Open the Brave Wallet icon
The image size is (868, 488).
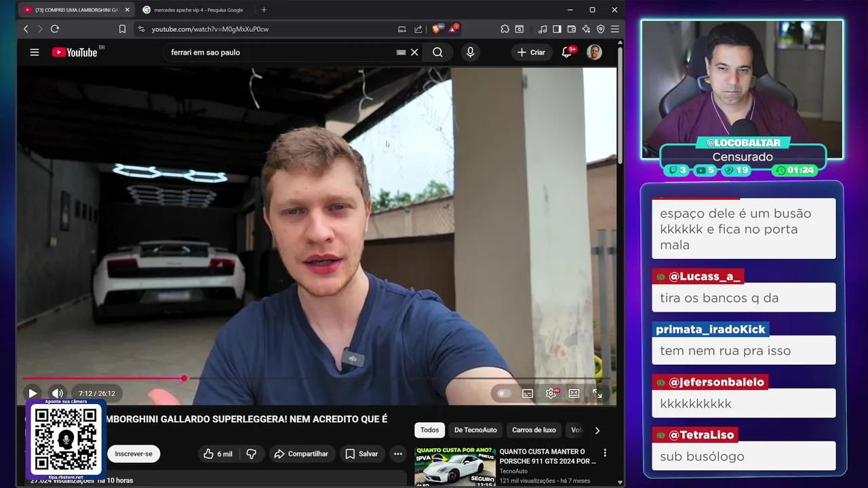[x=572, y=29]
